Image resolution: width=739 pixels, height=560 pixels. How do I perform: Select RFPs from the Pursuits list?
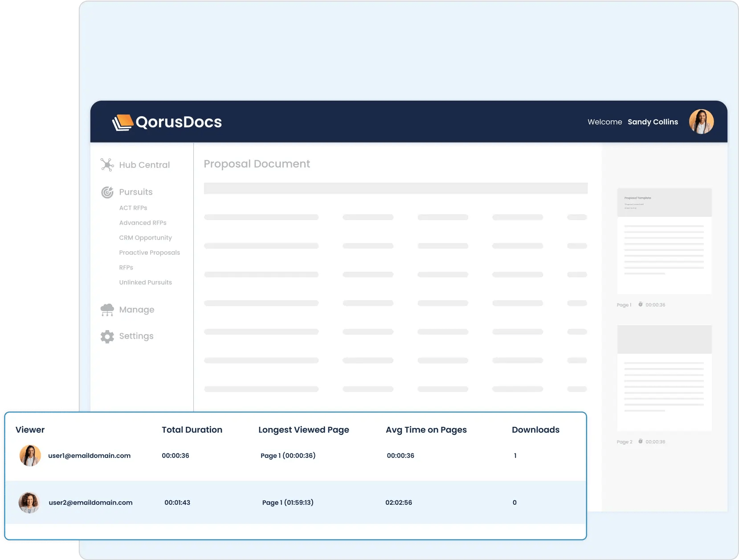coord(126,267)
